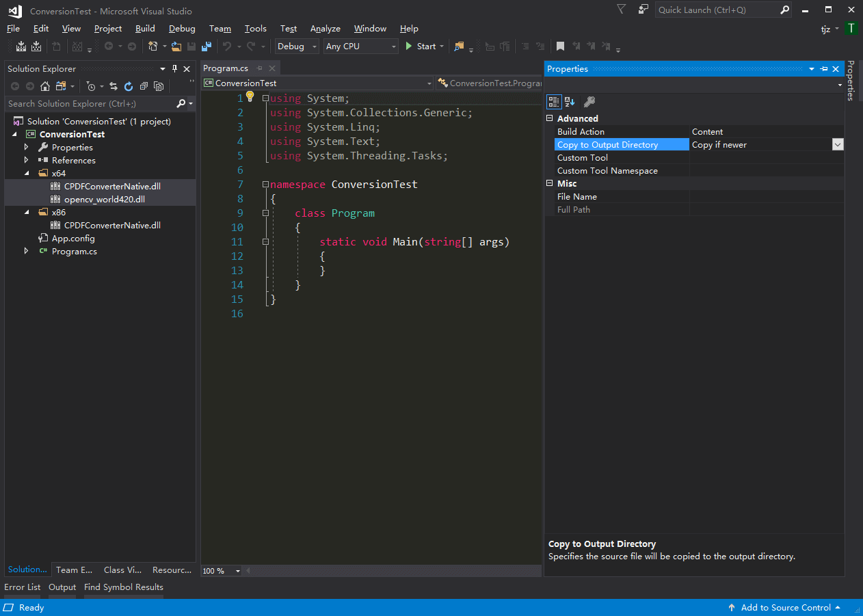863x616 pixels.
Task: Collapse the Advanced property category
Action: [550, 118]
